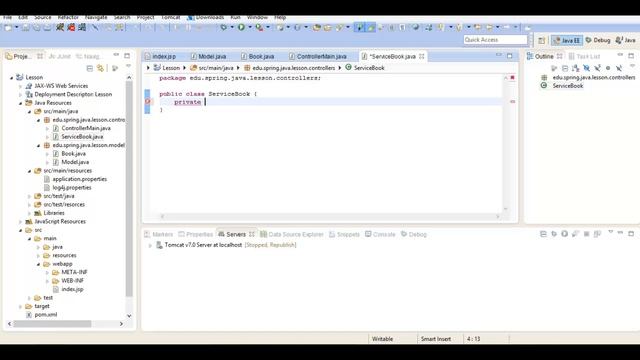Select pom.xml in the project tree

[x=46, y=315]
